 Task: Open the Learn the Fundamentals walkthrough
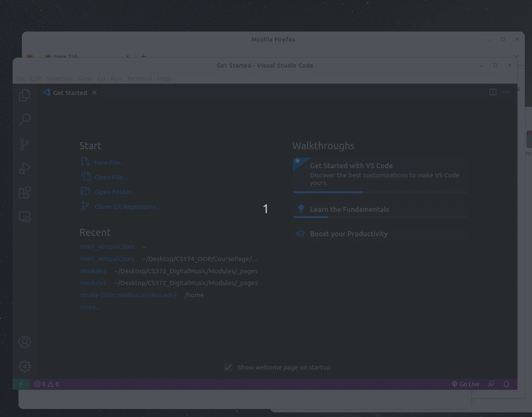[x=379, y=209]
